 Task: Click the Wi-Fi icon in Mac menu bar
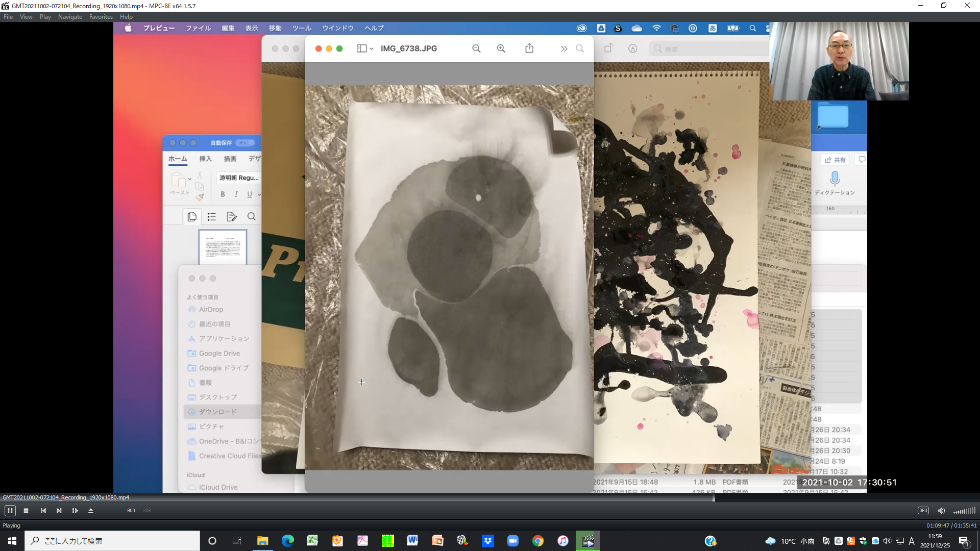coord(656,28)
